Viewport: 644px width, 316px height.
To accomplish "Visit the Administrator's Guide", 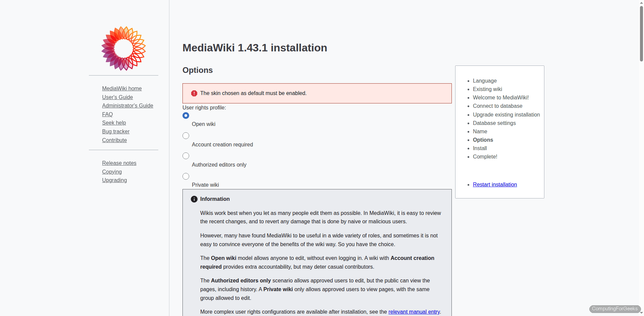I will (x=127, y=105).
